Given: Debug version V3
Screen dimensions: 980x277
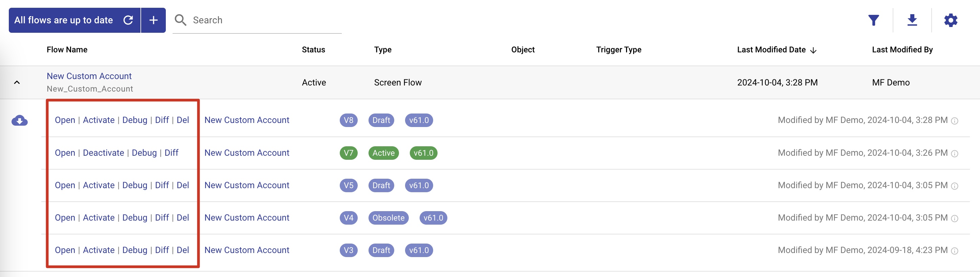Looking at the screenshot, I should [x=135, y=250].
